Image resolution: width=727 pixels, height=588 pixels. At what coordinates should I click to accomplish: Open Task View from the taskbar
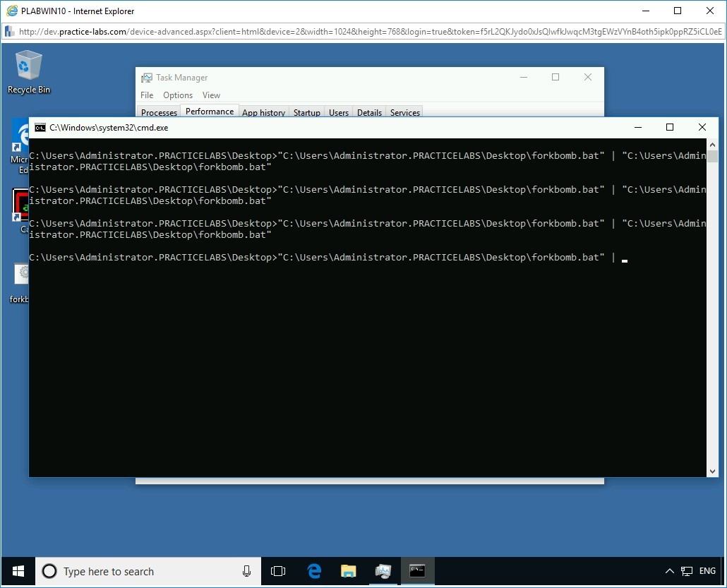pos(278,571)
